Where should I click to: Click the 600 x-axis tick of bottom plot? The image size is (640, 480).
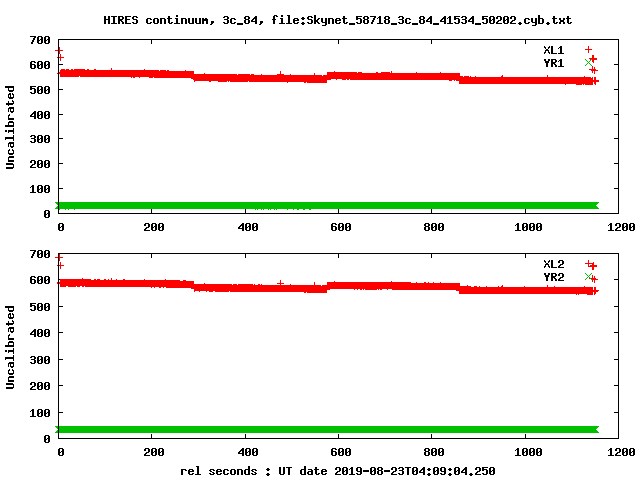pyautogui.click(x=340, y=452)
